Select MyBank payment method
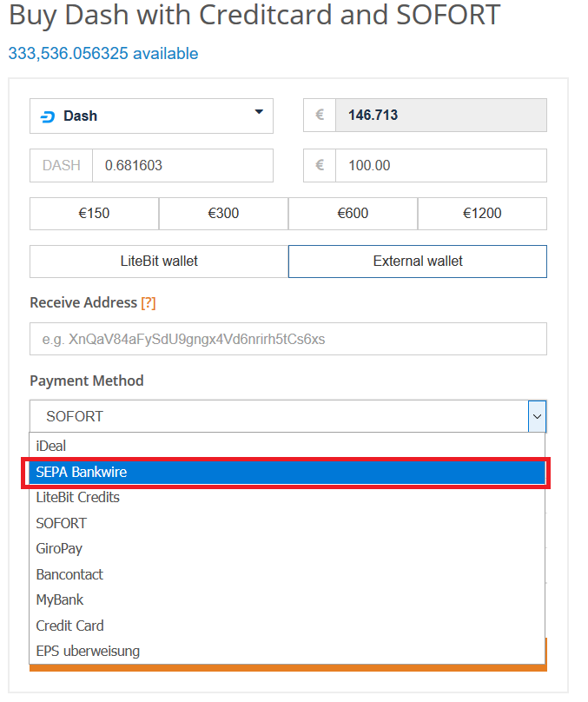This screenshot has height=702, width=588. tap(287, 600)
